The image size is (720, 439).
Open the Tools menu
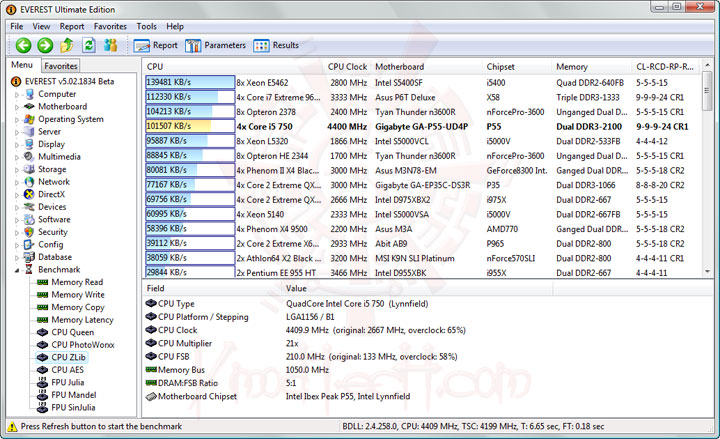[146, 27]
